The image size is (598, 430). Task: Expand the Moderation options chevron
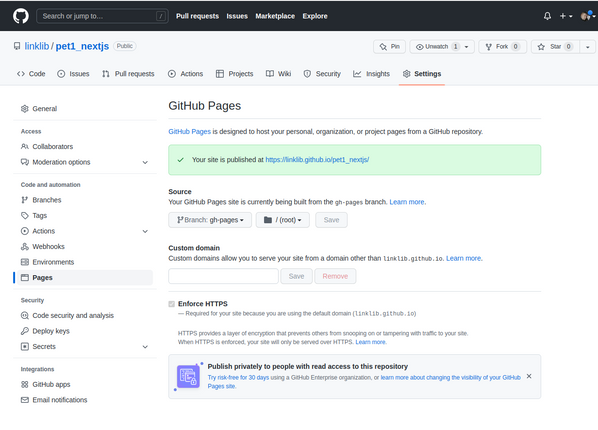(x=145, y=163)
